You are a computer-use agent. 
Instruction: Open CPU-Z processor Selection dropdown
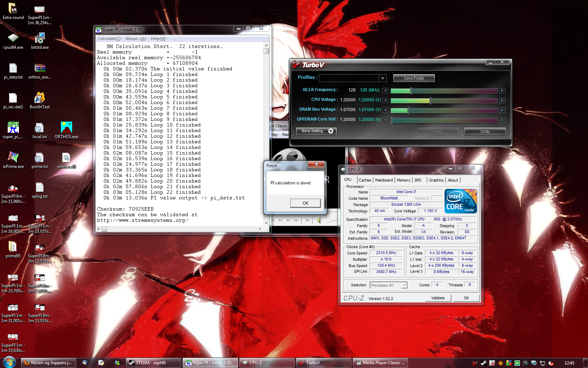(404, 285)
